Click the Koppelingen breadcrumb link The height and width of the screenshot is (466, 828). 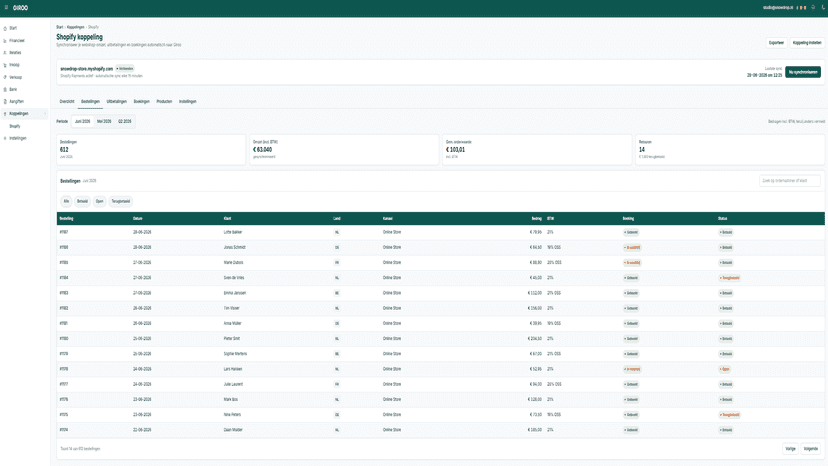click(76, 27)
